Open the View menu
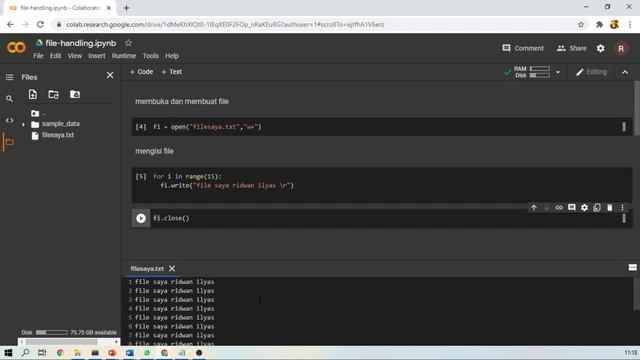 pos(75,56)
